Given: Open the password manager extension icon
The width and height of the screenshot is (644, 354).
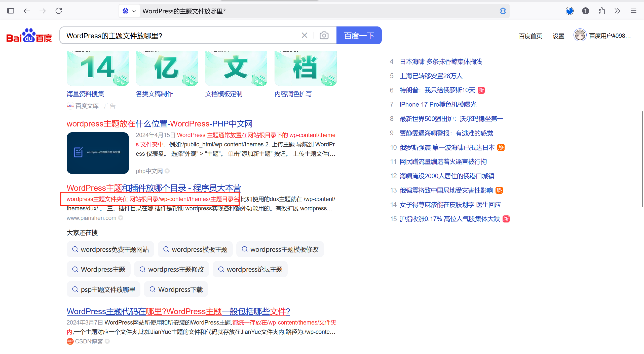Looking at the screenshot, I should click(x=586, y=11).
